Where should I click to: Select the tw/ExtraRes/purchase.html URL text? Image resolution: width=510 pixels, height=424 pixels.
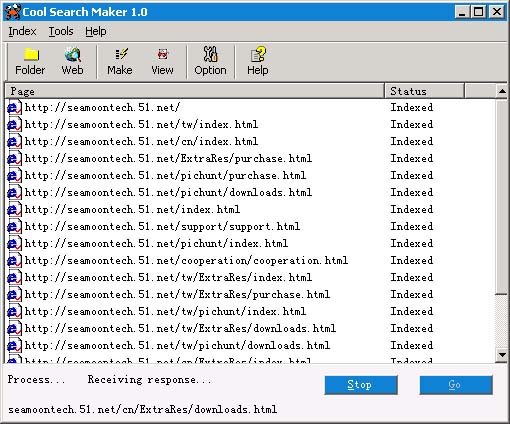tap(177, 294)
